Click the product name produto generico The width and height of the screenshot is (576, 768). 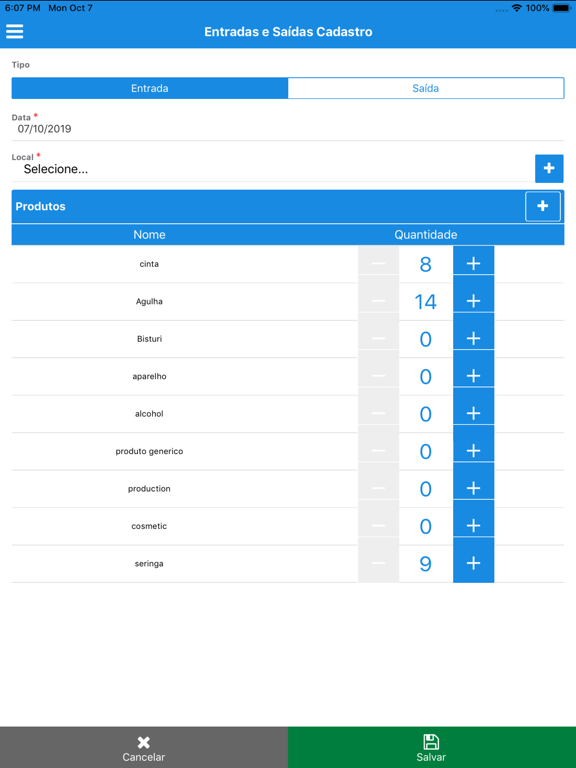coord(149,451)
